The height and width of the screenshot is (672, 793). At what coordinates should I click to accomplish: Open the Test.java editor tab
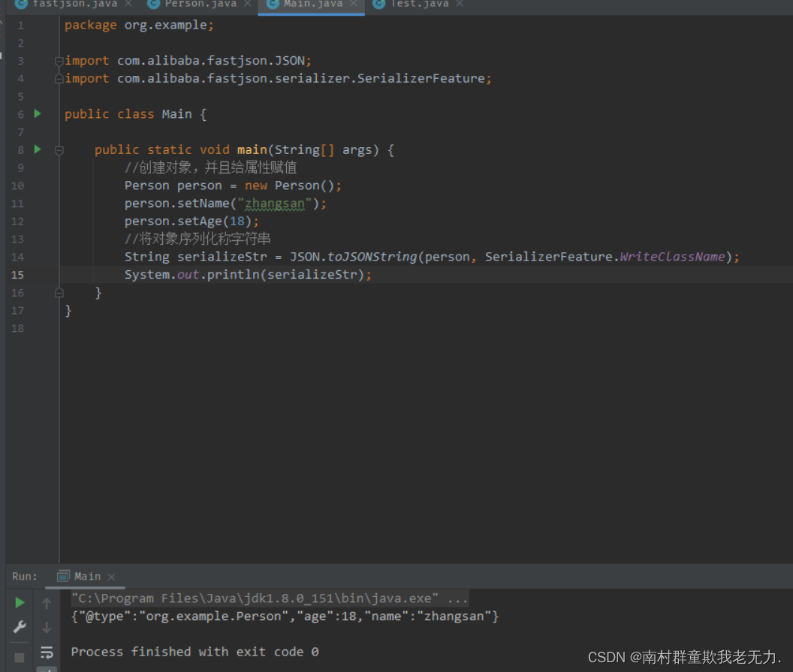418,4
